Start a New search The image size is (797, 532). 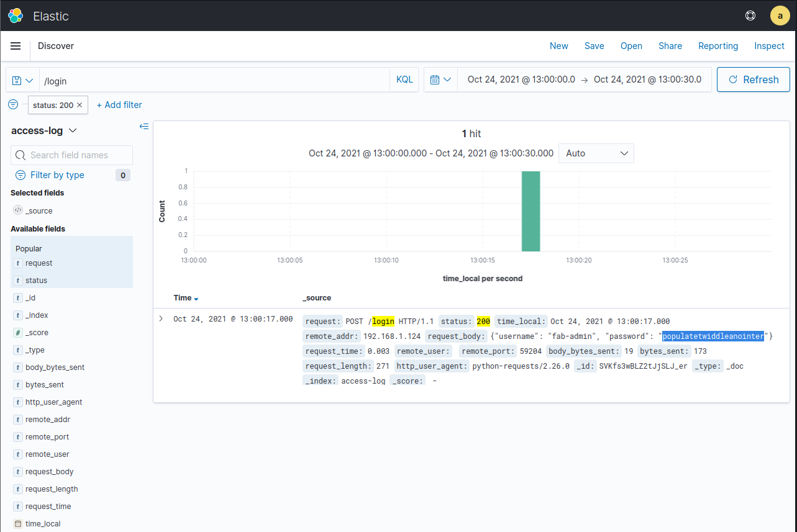coord(559,46)
